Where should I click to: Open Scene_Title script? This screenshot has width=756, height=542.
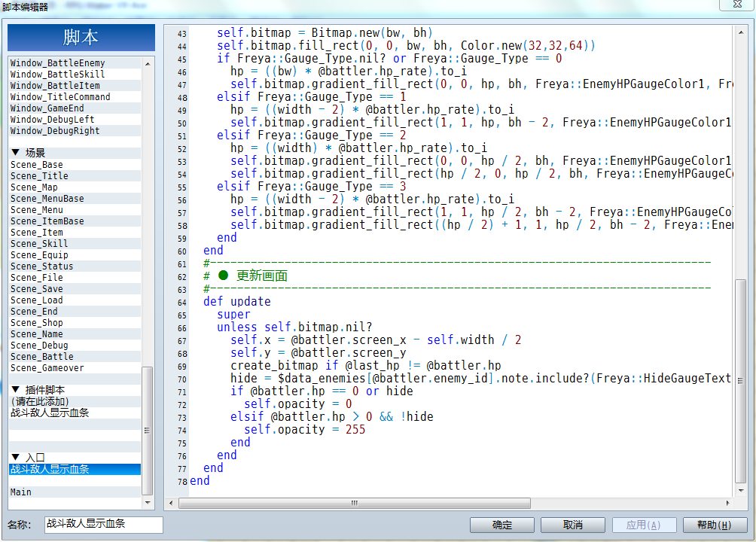[x=75, y=176]
